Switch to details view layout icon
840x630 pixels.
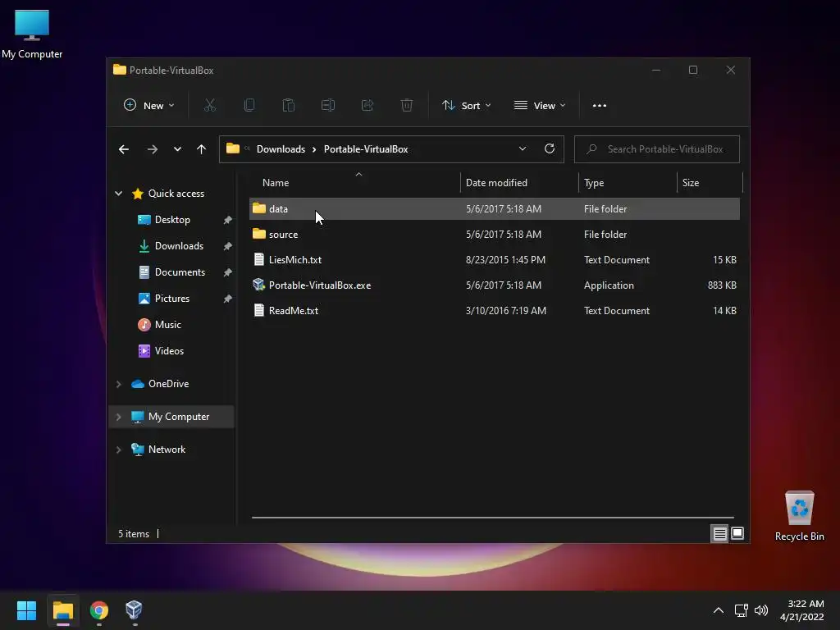click(x=719, y=533)
